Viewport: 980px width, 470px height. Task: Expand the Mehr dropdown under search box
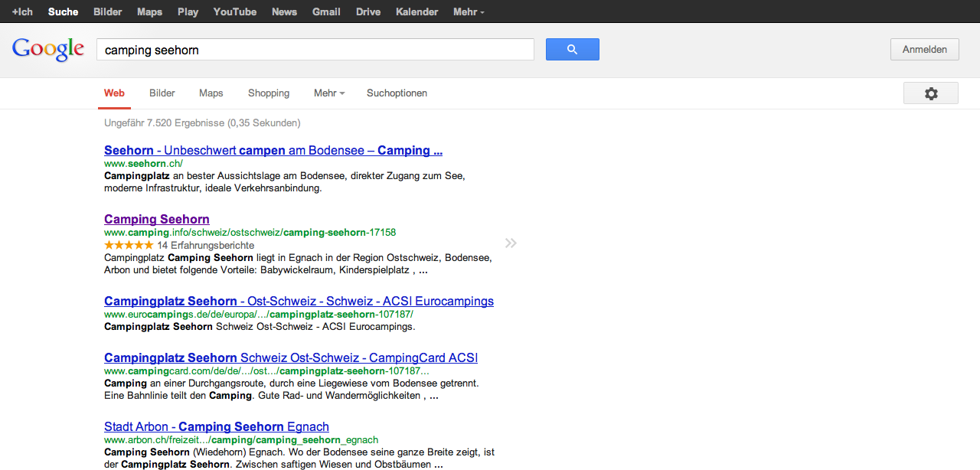[328, 93]
